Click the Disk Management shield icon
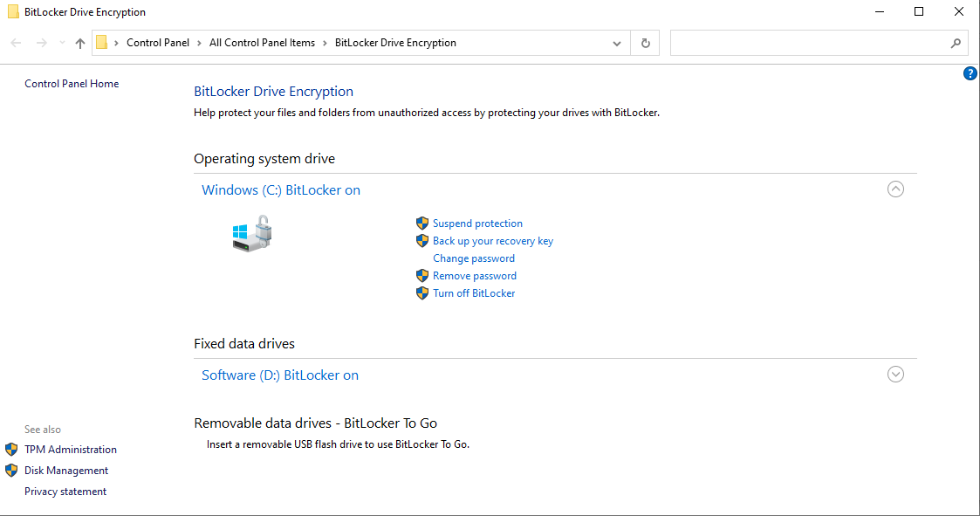This screenshot has width=980, height=516. tap(11, 470)
